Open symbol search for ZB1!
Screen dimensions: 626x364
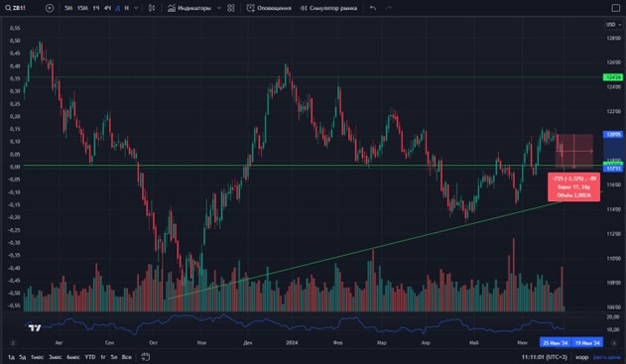point(15,8)
